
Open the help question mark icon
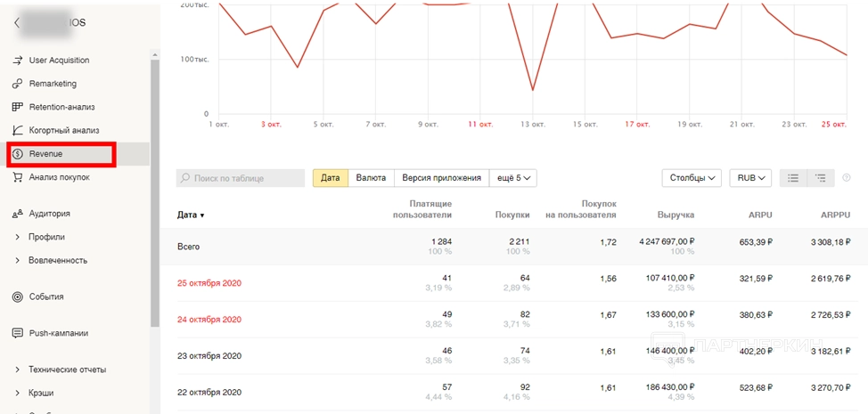pyautogui.click(x=846, y=178)
